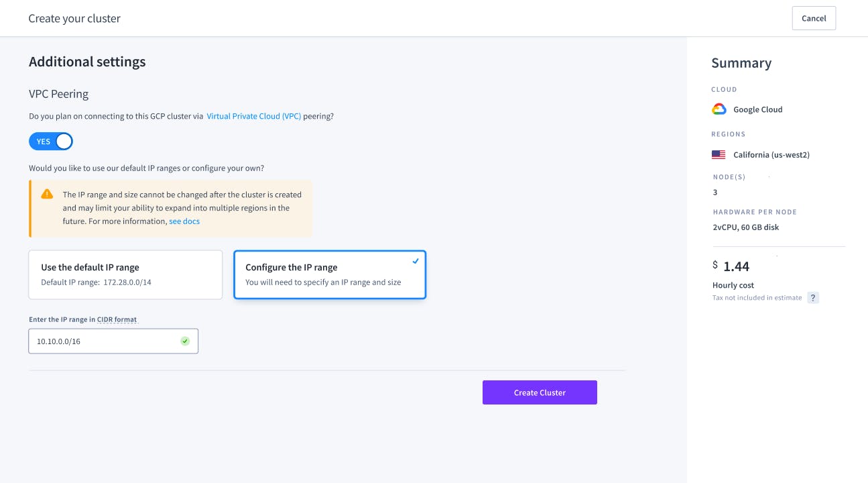Click the blue checkmark on Configure card
Screen dimensions: 868x483
click(x=416, y=261)
